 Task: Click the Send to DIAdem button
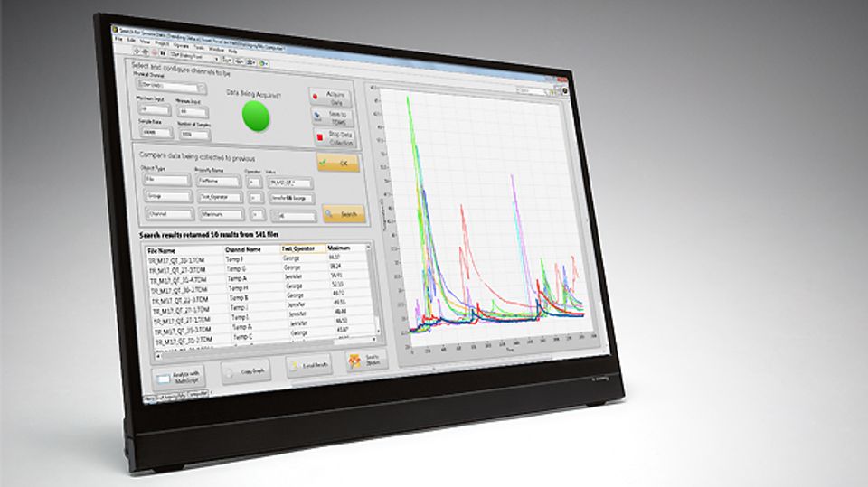click(366, 361)
